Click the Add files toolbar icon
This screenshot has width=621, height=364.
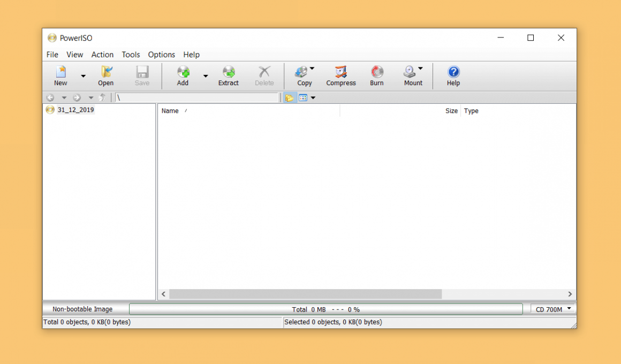[x=183, y=72]
